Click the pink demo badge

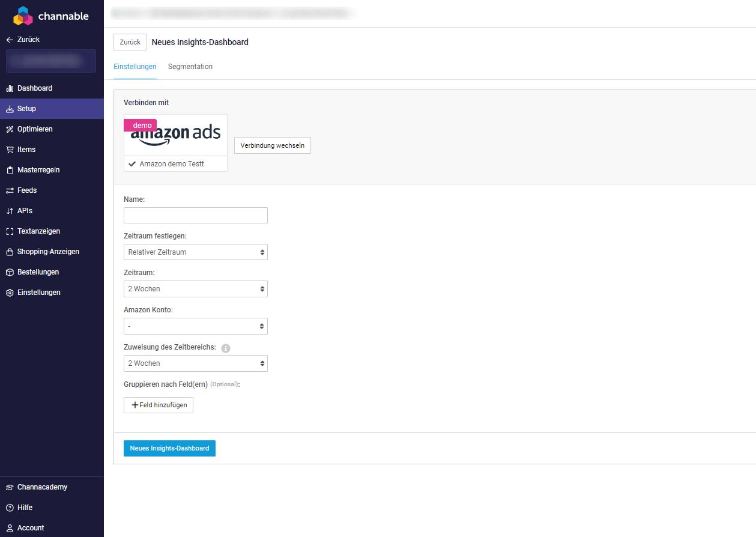[141, 125]
